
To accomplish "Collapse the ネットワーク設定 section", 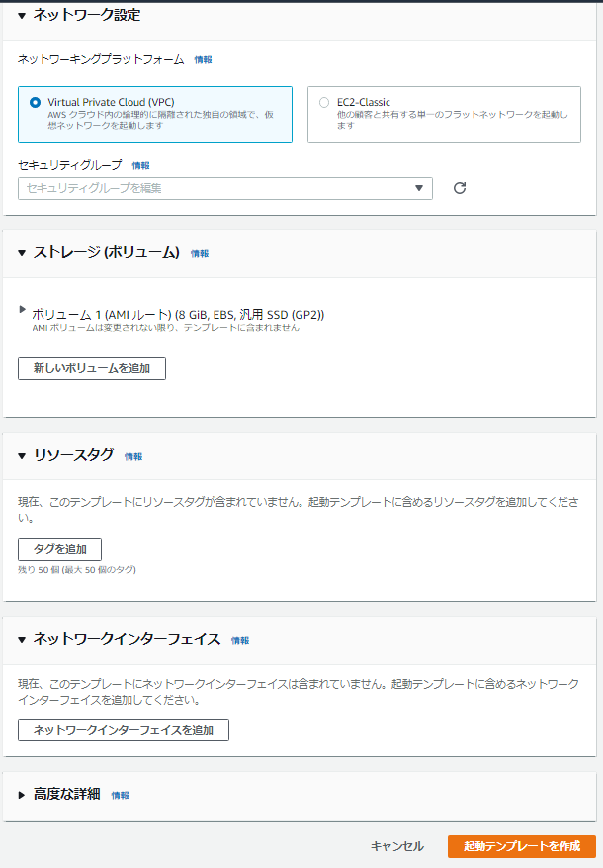I will [22, 15].
